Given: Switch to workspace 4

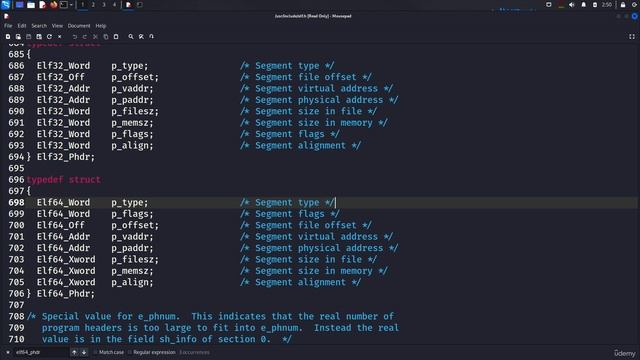Looking at the screenshot, I should click(114, 5).
